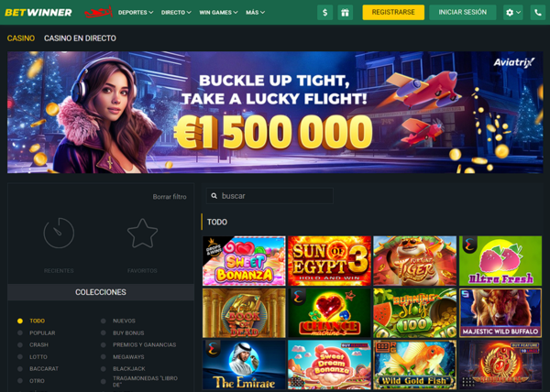550x392 pixels.
Task: Open the settings gear dropdown
Action: point(512,13)
